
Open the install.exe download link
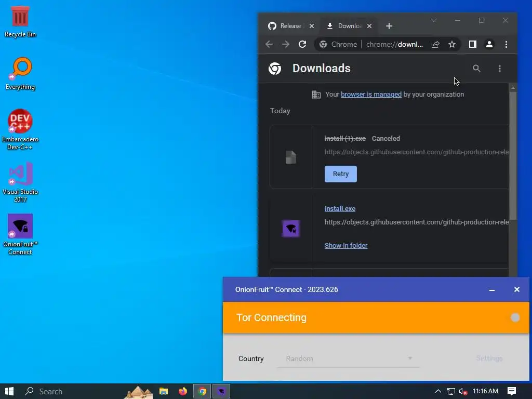pos(340,209)
